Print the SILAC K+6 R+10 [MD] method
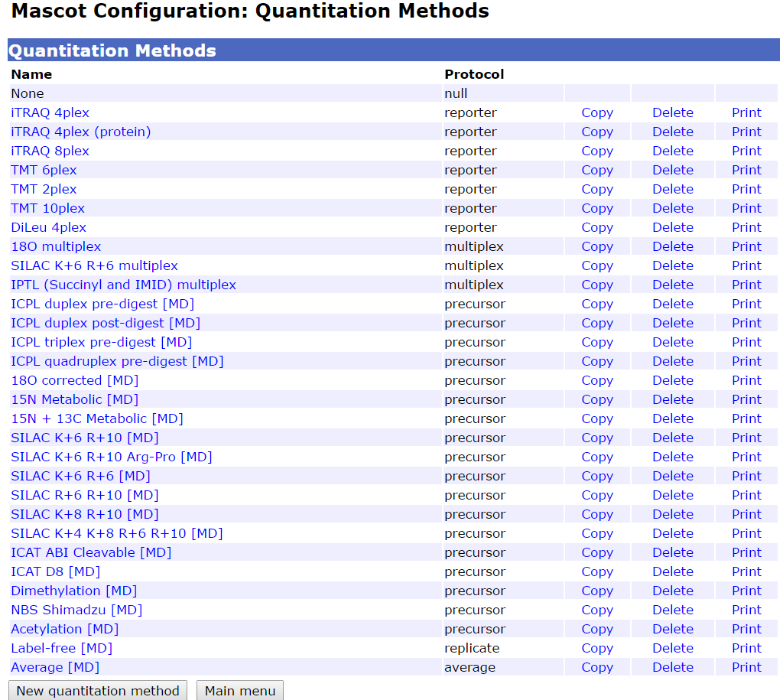This screenshot has height=700, width=783. click(x=746, y=438)
